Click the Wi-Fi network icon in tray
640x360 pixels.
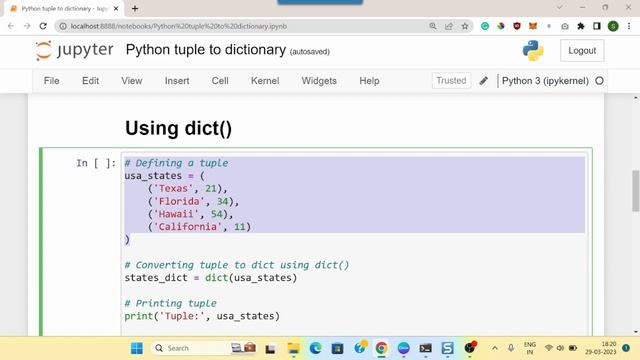point(549,348)
